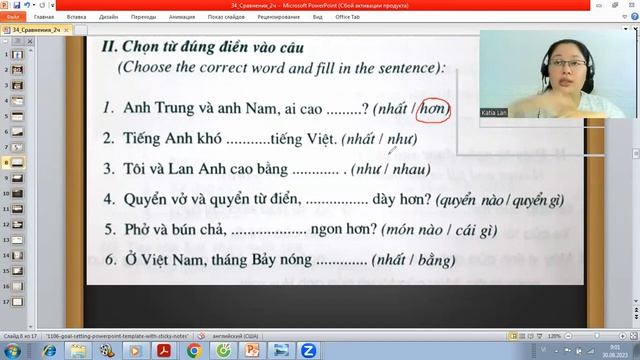Start Slide Show from status bar icon

click(x=540, y=336)
